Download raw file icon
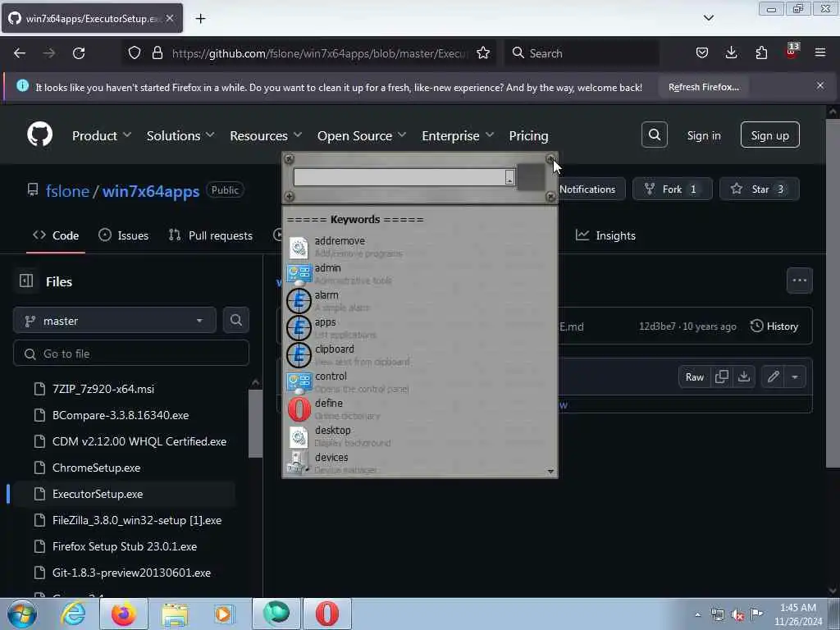This screenshot has width=840, height=630. point(743,377)
